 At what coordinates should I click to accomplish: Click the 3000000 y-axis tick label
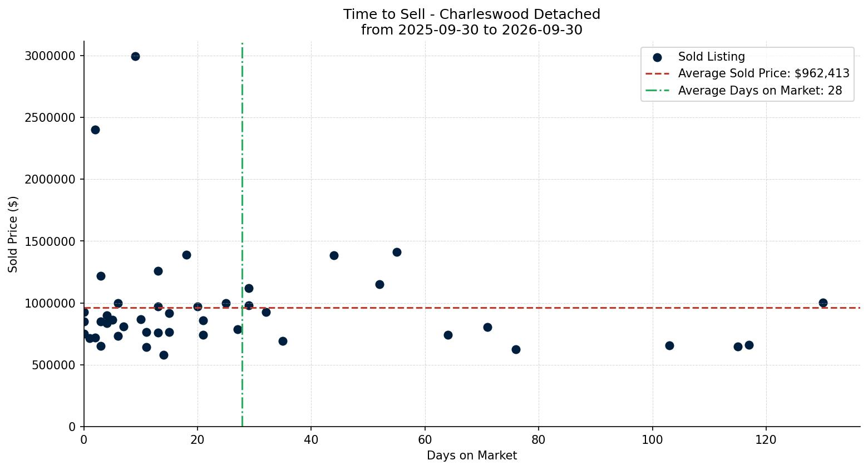50,56
